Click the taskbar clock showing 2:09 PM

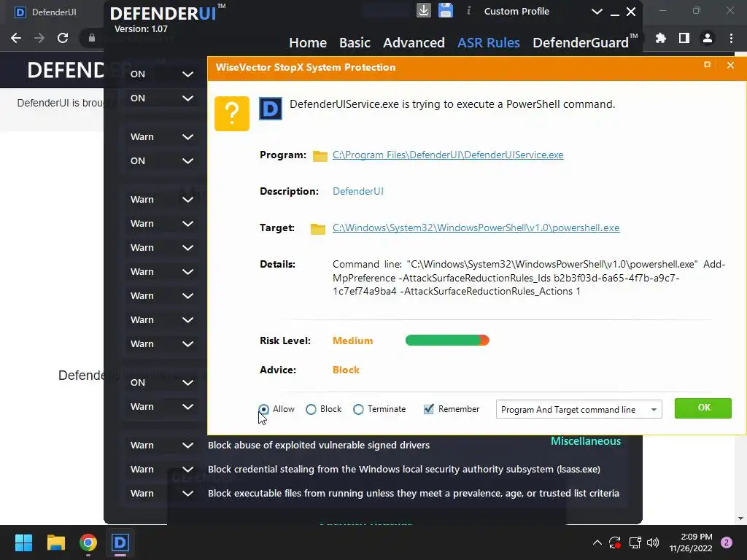click(691, 542)
